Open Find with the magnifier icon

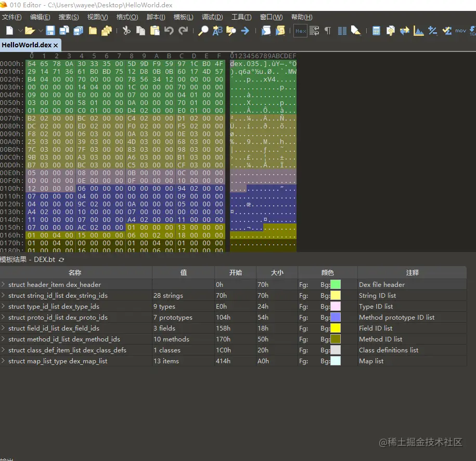click(203, 31)
